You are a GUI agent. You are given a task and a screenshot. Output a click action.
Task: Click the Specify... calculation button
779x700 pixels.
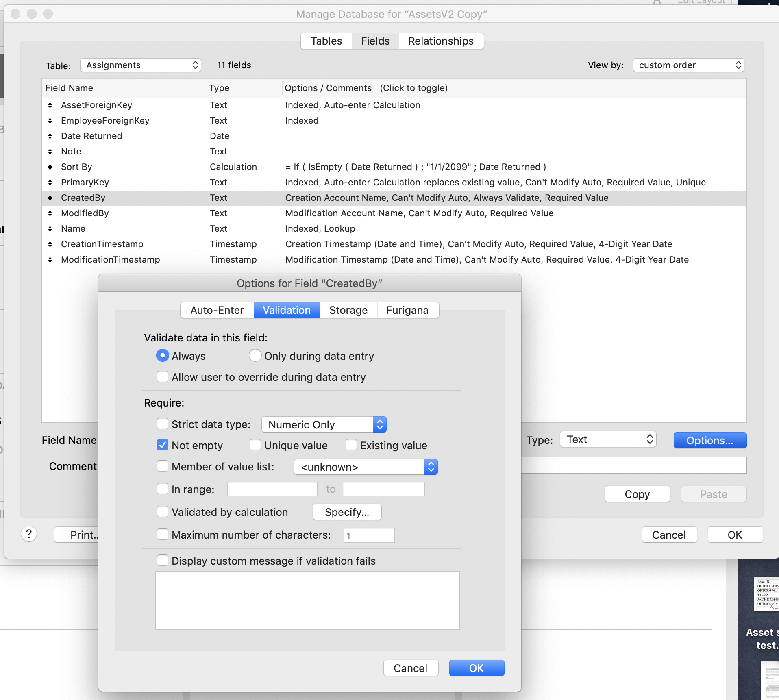347,512
